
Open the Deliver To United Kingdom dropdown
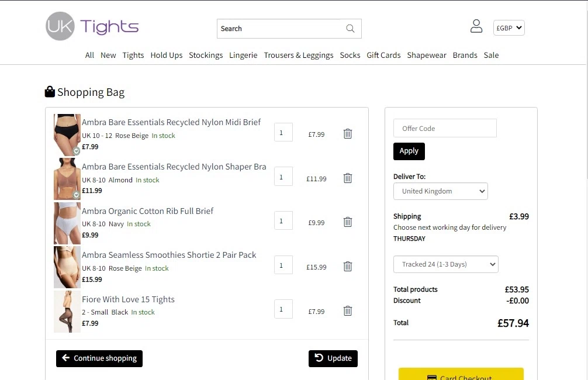pos(441,191)
